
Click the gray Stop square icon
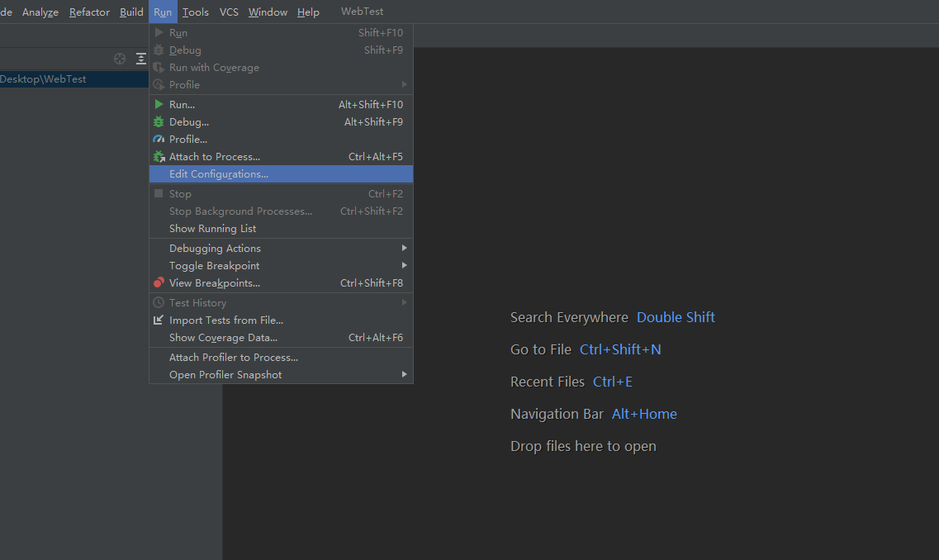click(x=159, y=193)
